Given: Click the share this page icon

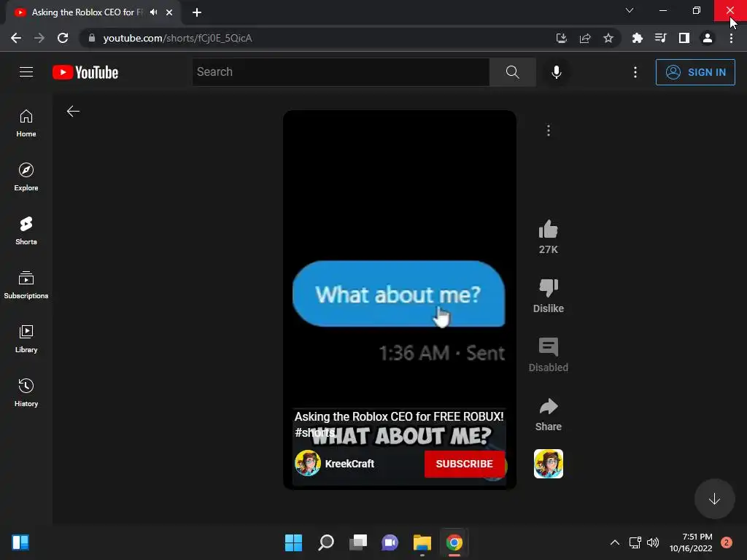Looking at the screenshot, I should tap(585, 38).
